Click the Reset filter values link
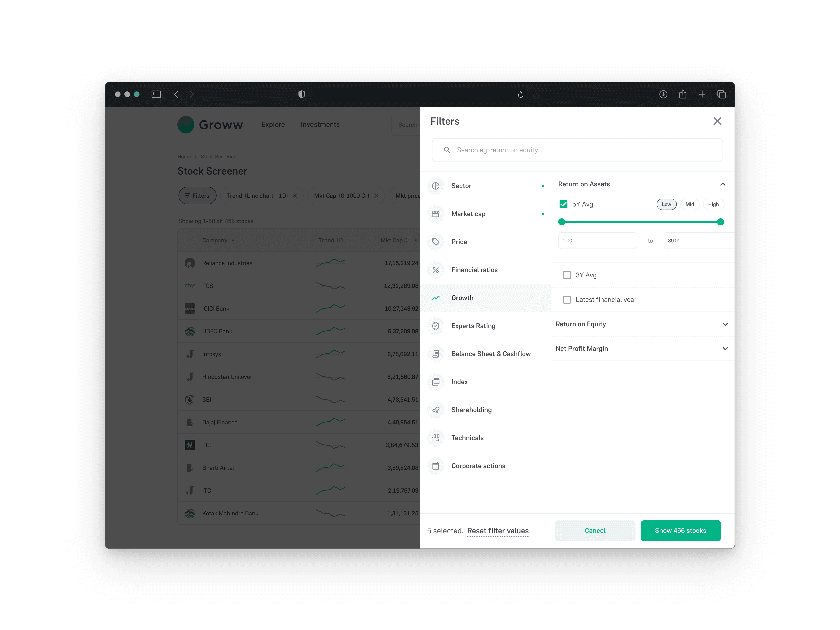840x630 pixels. (497, 531)
